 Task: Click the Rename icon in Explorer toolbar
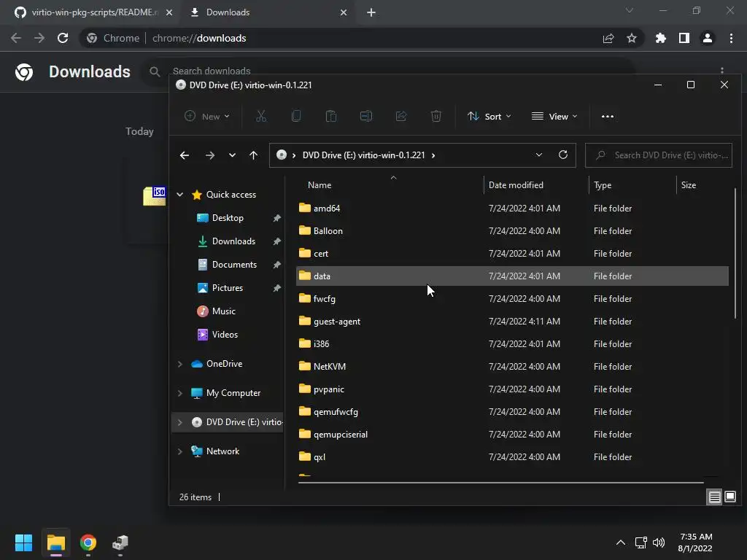pyautogui.click(x=366, y=116)
